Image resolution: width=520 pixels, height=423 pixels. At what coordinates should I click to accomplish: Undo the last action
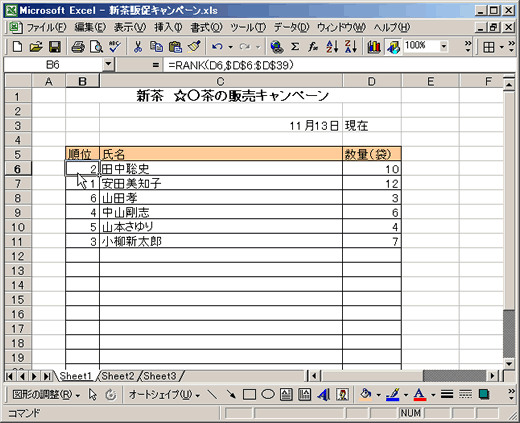[x=217, y=46]
